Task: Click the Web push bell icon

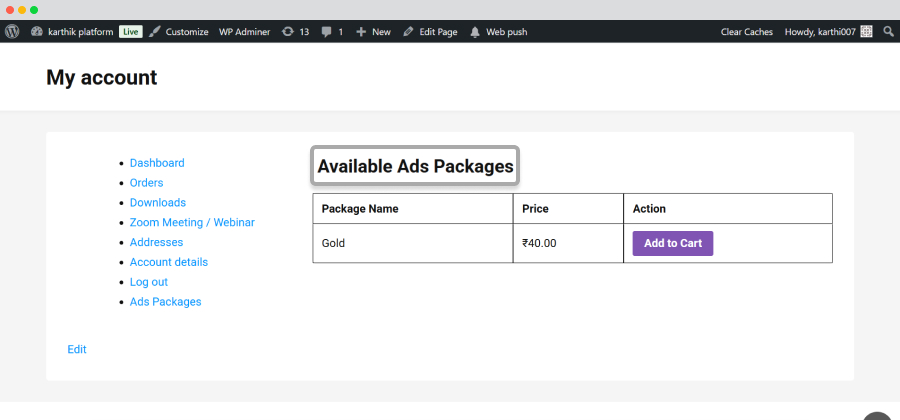Action: (475, 32)
